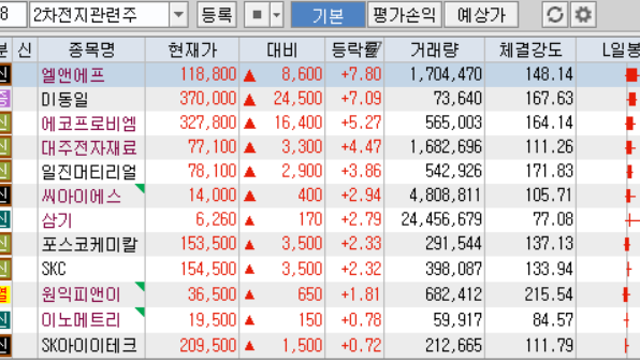
Task: Switch to the 평가손익 tab
Action: (404, 15)
